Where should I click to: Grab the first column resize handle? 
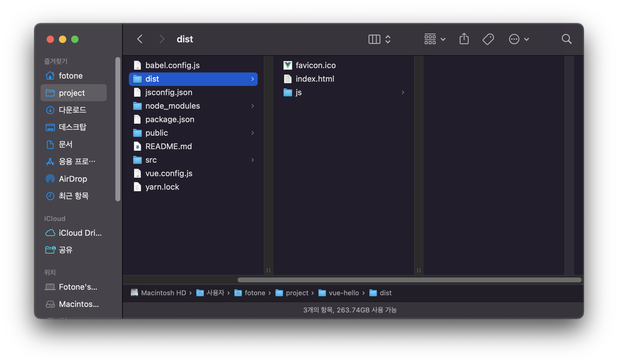tap(268, 270)
